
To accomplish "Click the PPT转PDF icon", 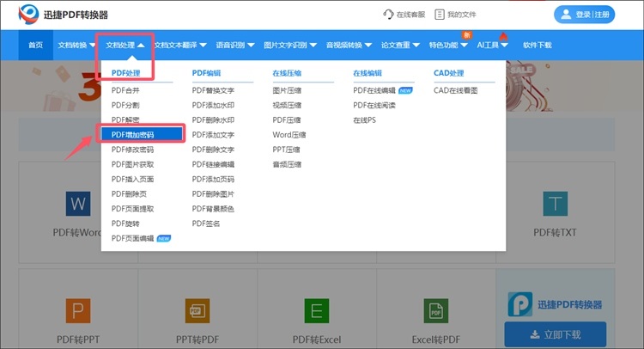I will 197,310.
